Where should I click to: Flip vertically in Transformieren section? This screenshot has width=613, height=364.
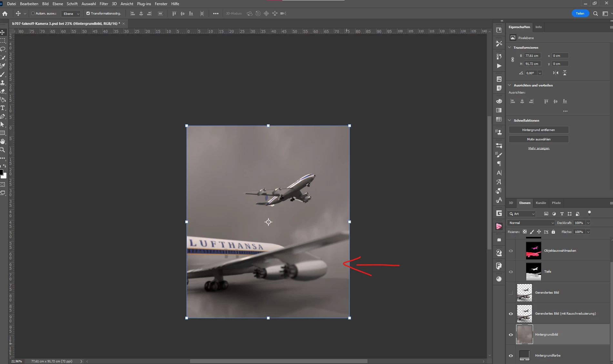tap(565, 73)
